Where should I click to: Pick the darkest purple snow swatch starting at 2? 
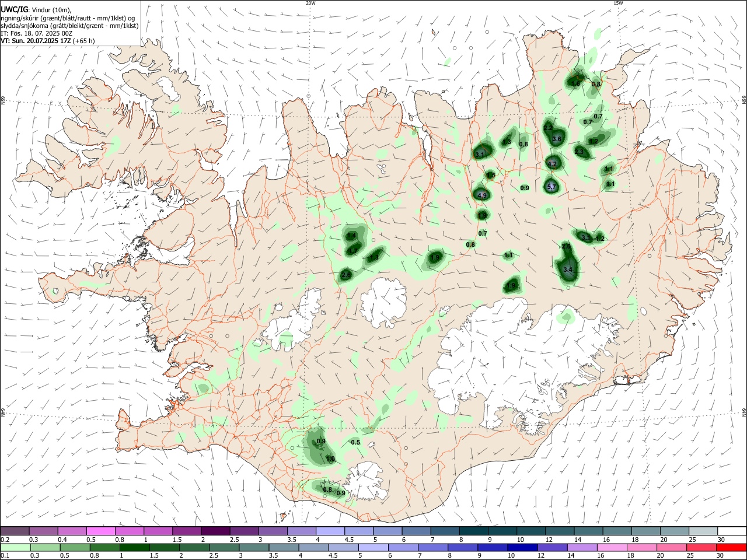tap(215, 531)
